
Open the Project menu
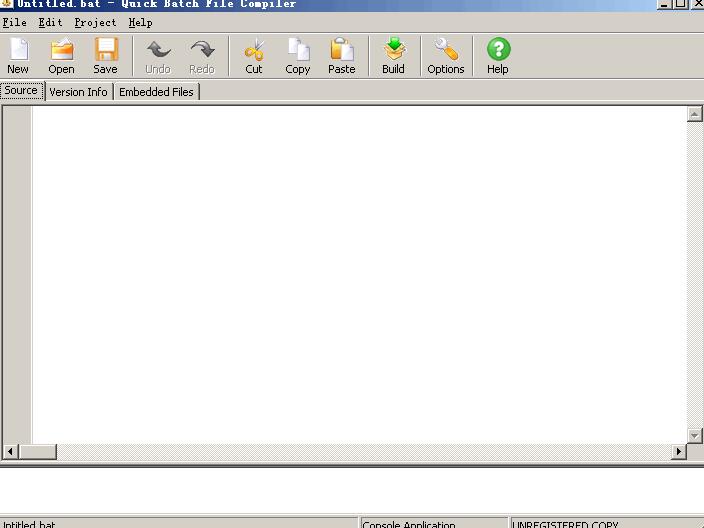point(95,22)
